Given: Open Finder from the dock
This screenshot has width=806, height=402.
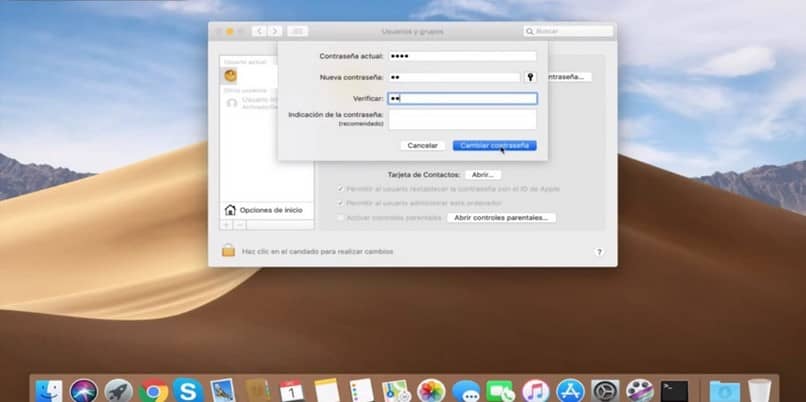Looking at the screenshot, I should click(49, 391).
